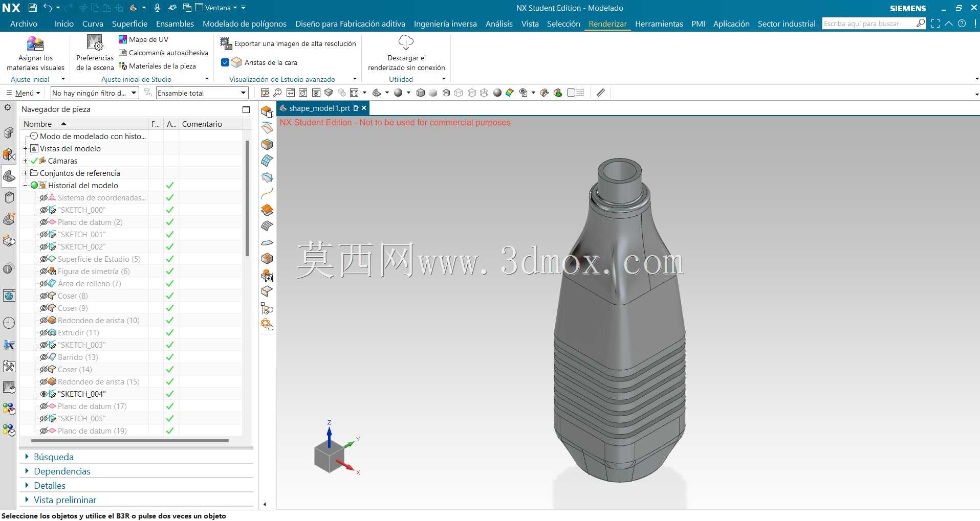Image resolution: width=980 pixels, height=521 pixels.
Task: Open the Análisis ribbon tab
Action: click(499, 24)
